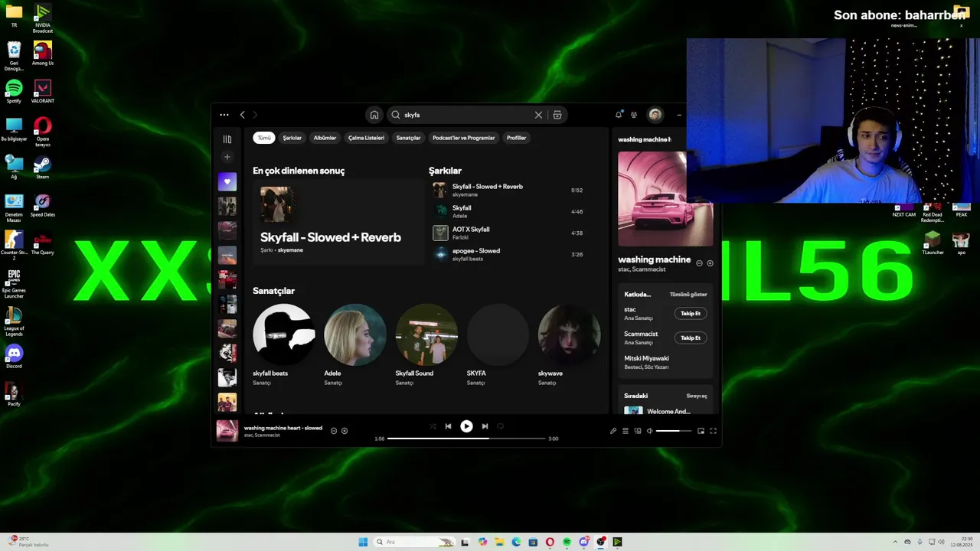
Task: Skip to next track
Action: point(485,426)
